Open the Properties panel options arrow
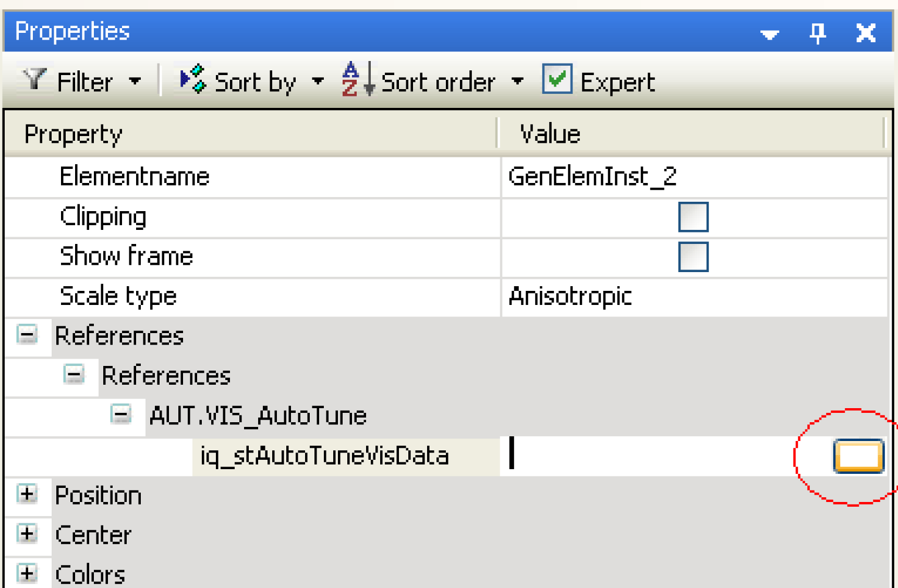Viewport: 898px width, 588px height. 770,34
